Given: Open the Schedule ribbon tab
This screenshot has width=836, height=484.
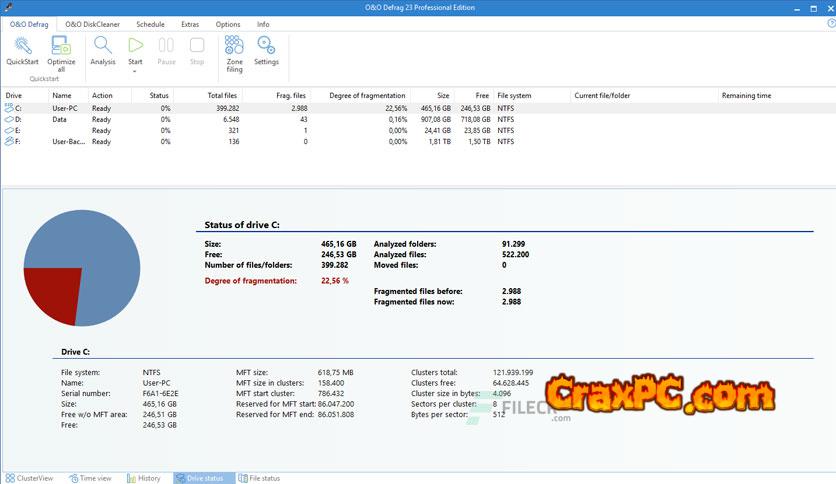Looking at the screenshot, I should [x=150, y=23].
